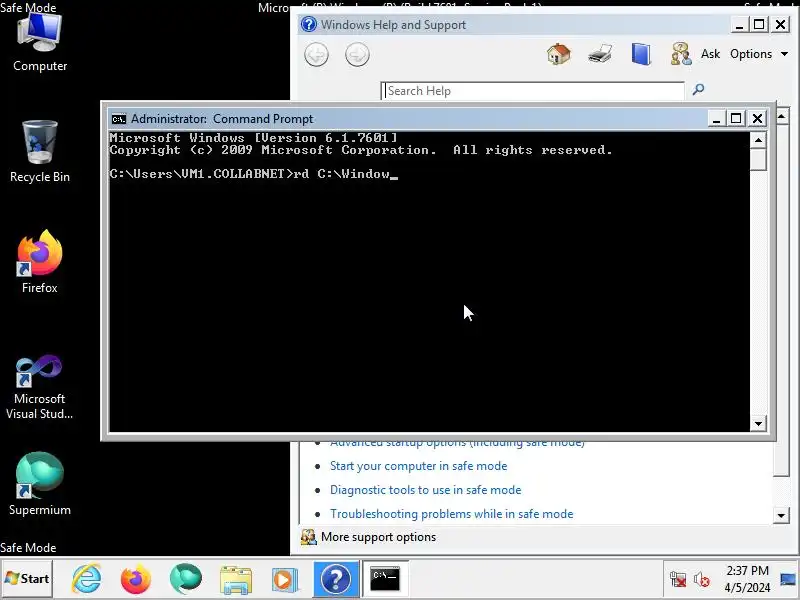This screenshot has height=600, width=800.
Task: Switch to Command Prompt taskbar button
Action: click(385, 579)
